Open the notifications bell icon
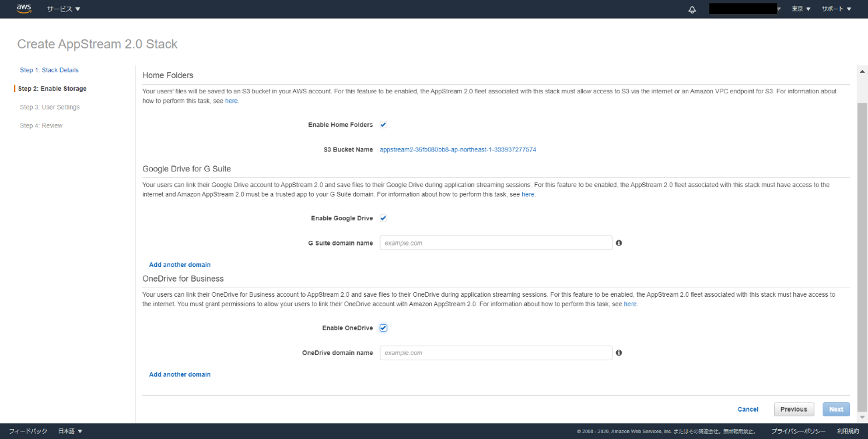868x439 pixels. (692, 9)
